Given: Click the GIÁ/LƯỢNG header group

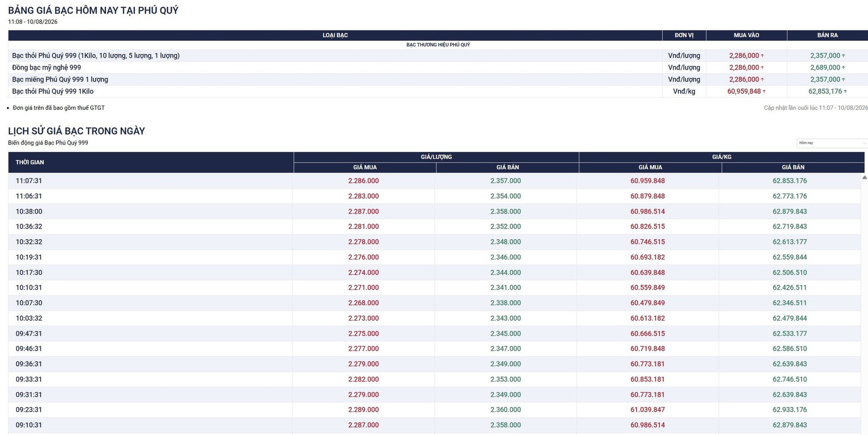Looking at the screenshot, I should coord(436,157).
